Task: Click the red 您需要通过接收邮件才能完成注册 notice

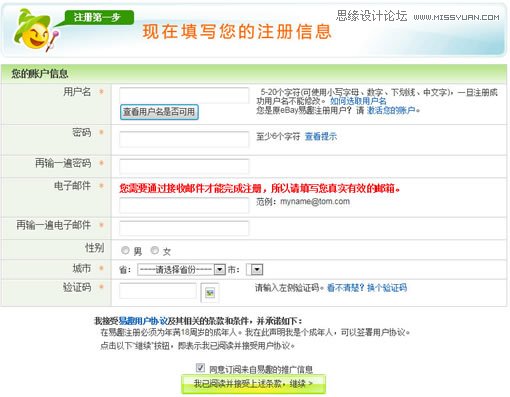Action: point(259,188)
